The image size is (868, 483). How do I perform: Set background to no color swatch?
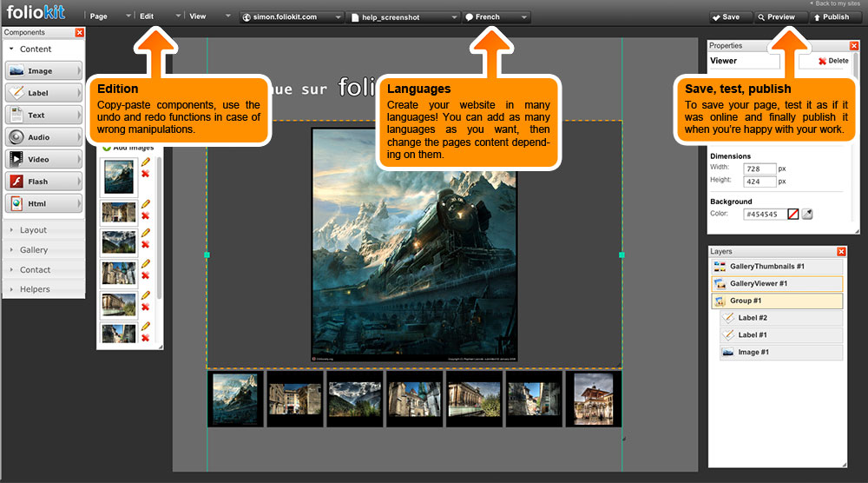(792, 214)
